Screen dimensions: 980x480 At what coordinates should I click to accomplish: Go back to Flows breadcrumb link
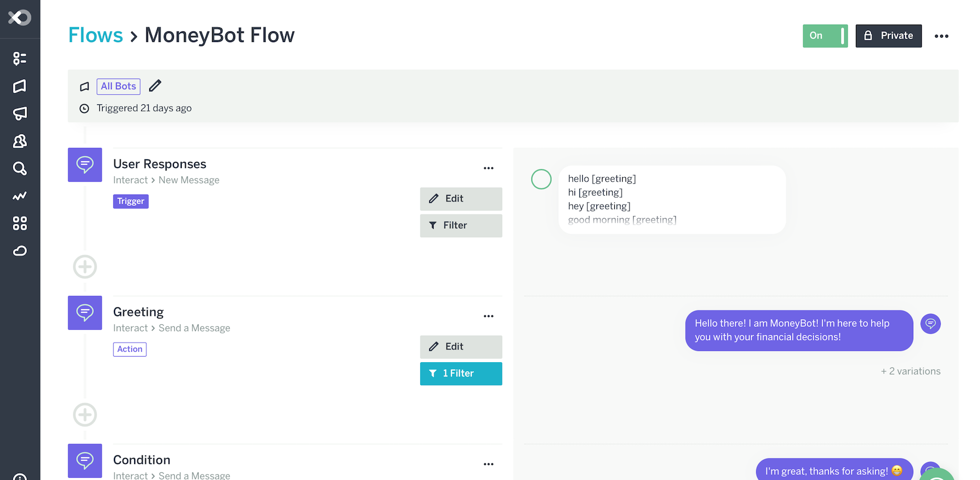tap(95, 35)
